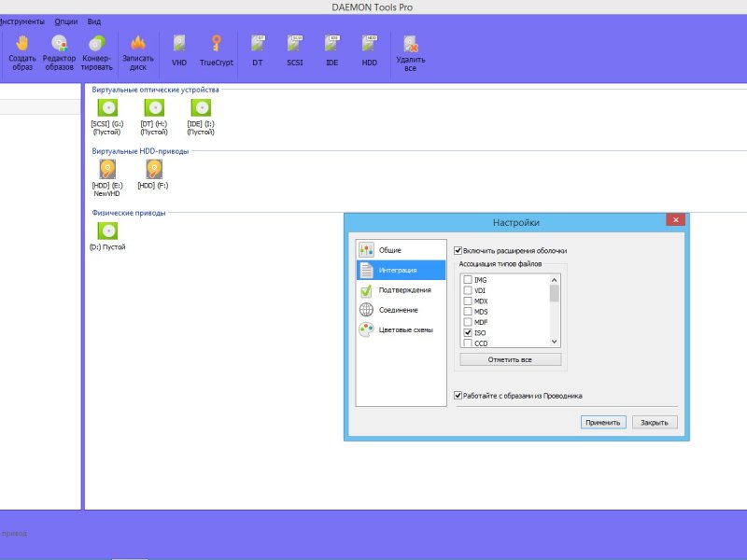Open Интеграция settings section
Image resolution: width=747 pixels, height=560 pixels.
(x=402, y=270)
